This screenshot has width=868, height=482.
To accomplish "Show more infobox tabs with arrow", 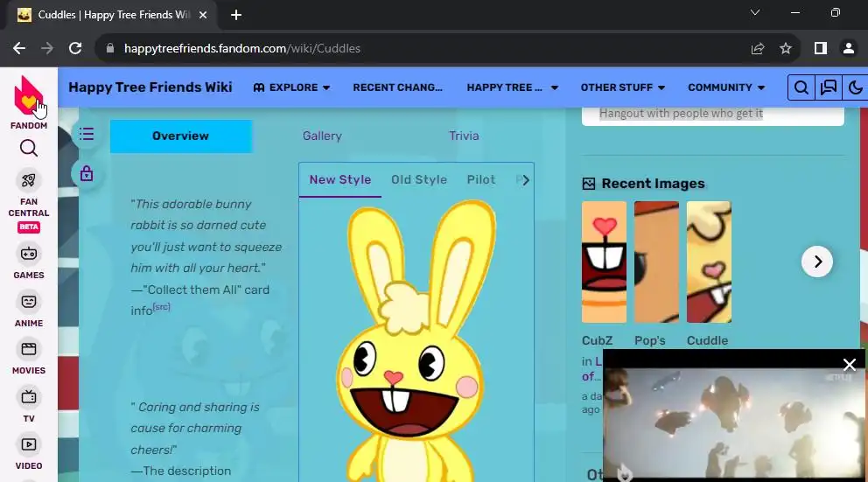I will tap(525, 180).
